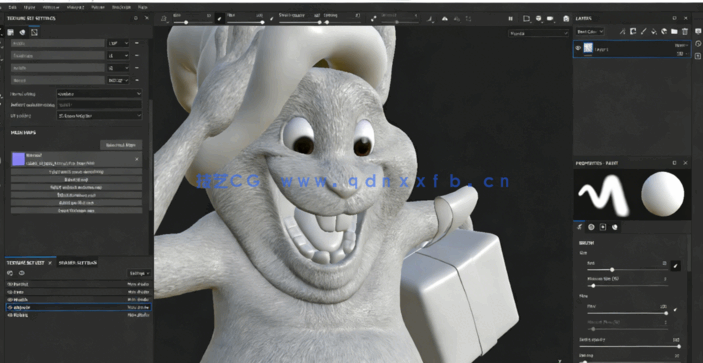Add an effect with the wand icon in Layers
This screenshot has height=363, width=703.
(622, 31)
